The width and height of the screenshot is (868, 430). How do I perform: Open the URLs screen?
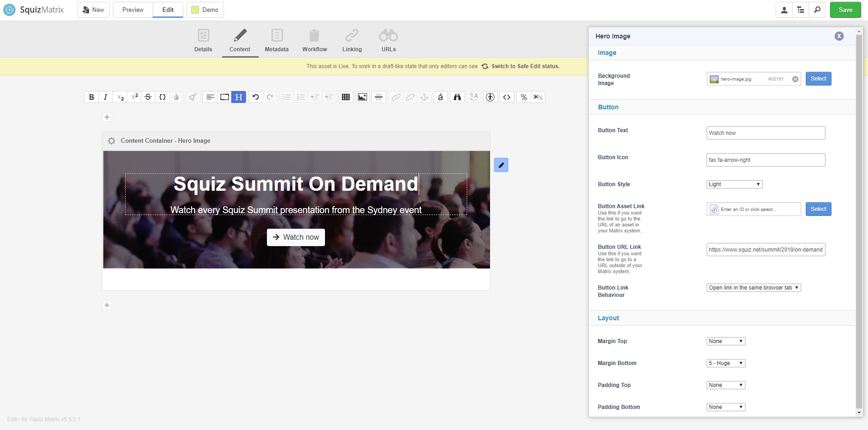pyautogui.click(x=389, y=40)
